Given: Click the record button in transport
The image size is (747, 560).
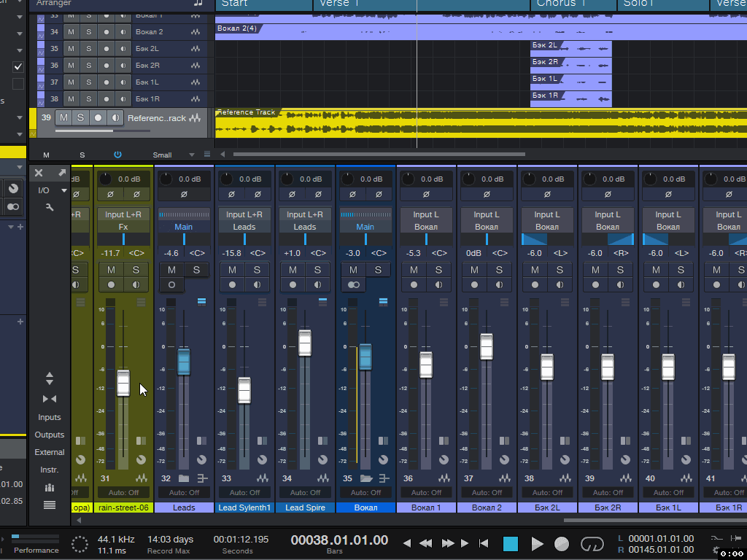Looking at the screenshot, I should point(562,543).
